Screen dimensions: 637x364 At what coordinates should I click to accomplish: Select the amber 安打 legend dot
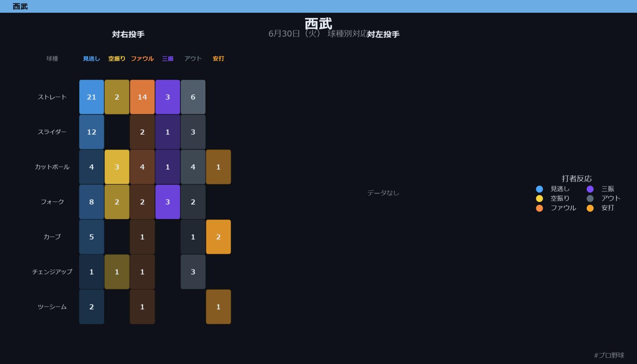point(590,208)
